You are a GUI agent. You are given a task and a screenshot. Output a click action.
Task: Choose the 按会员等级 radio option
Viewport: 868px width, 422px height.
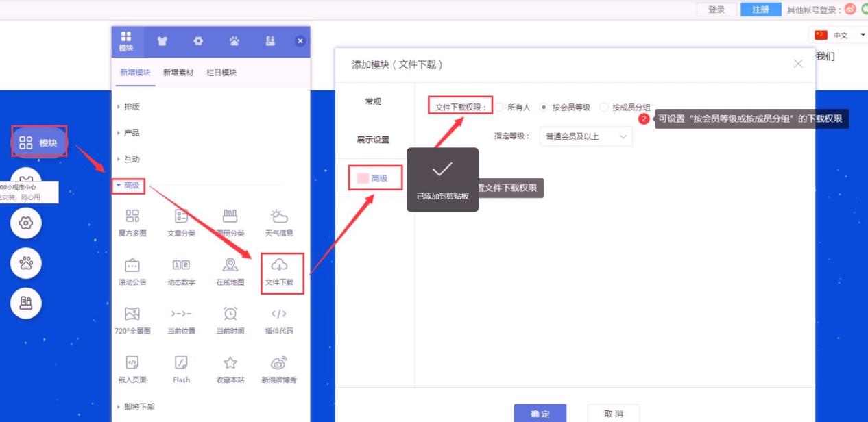click(x=544, y=108)
